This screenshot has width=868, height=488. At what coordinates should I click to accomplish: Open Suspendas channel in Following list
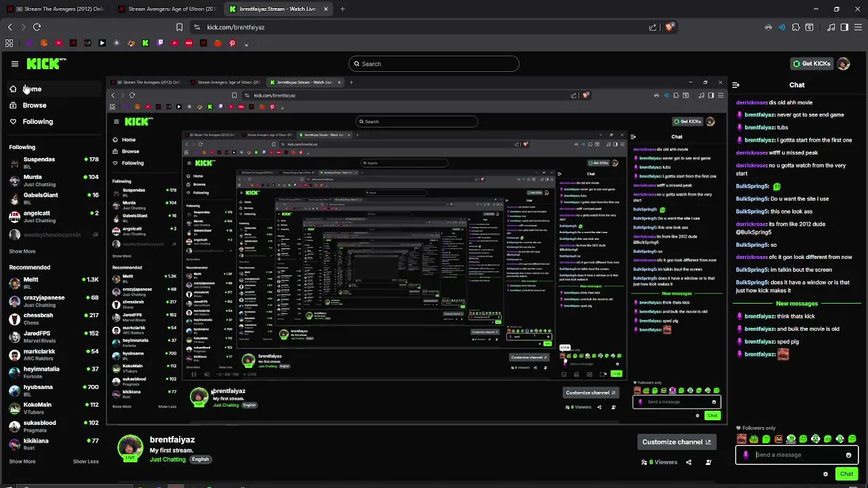(x=53, y=162)
